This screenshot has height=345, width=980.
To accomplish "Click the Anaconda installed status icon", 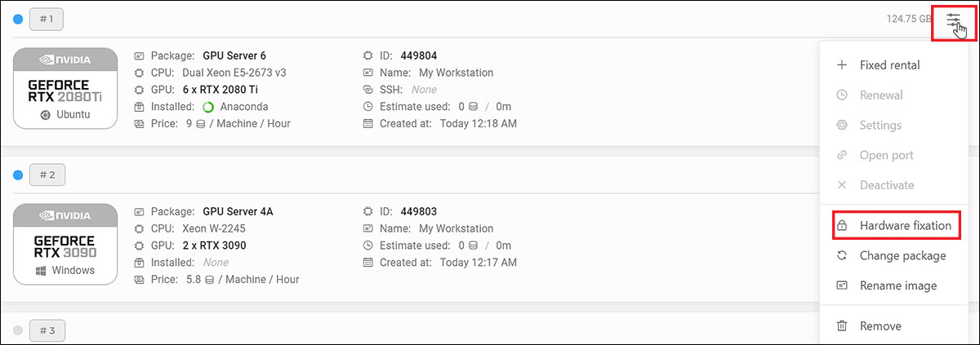I will tap(207, 107).
